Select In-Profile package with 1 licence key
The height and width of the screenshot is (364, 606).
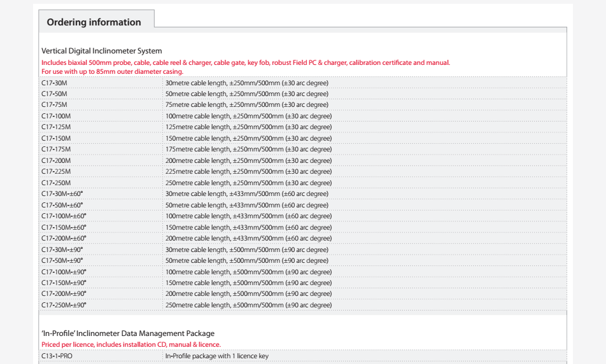(217, 356)
